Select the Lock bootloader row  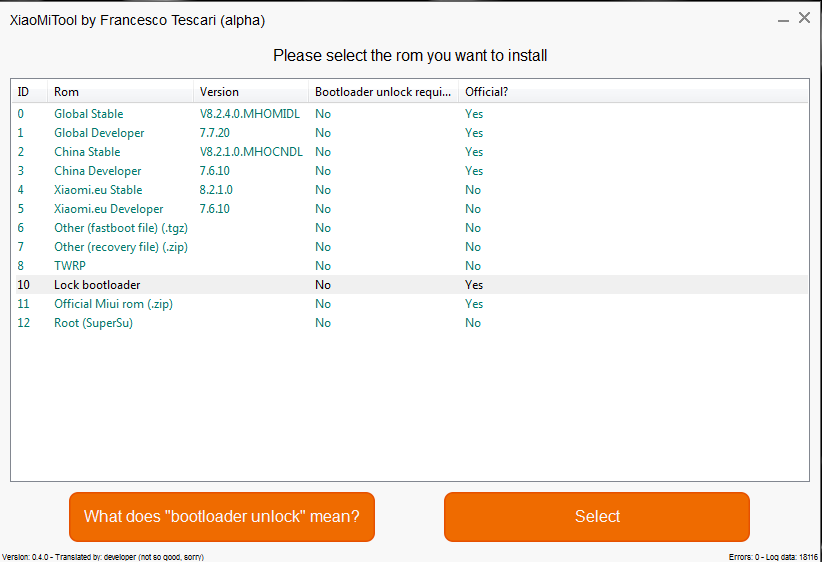97,285
